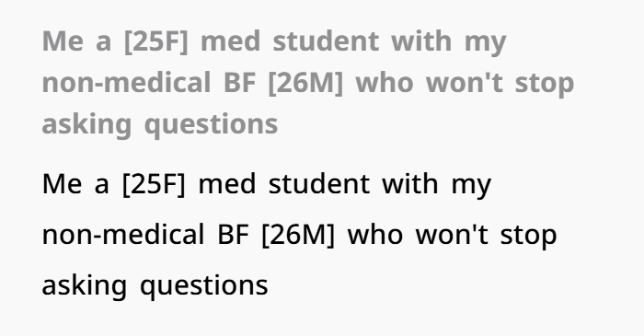Click the word "stop" in the gray title
The image size is (644, 336).
[545, 84]
